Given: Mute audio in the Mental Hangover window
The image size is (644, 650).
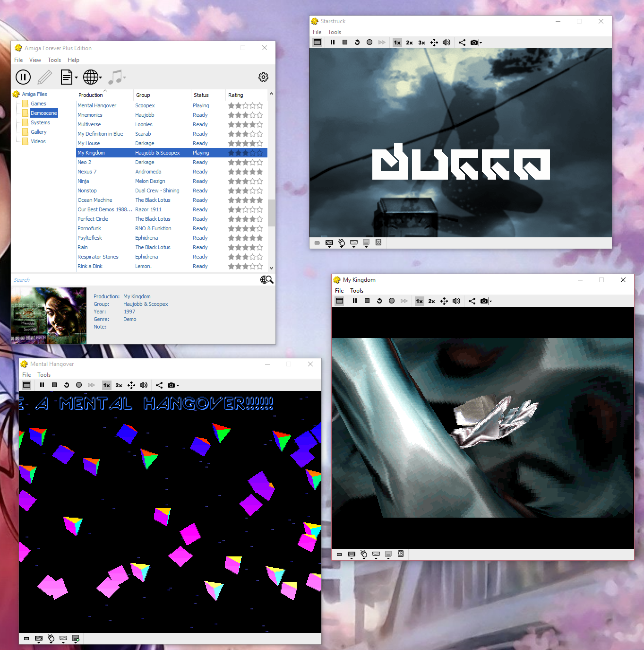Looking at the screenshot, I should [x=144, y=385].
